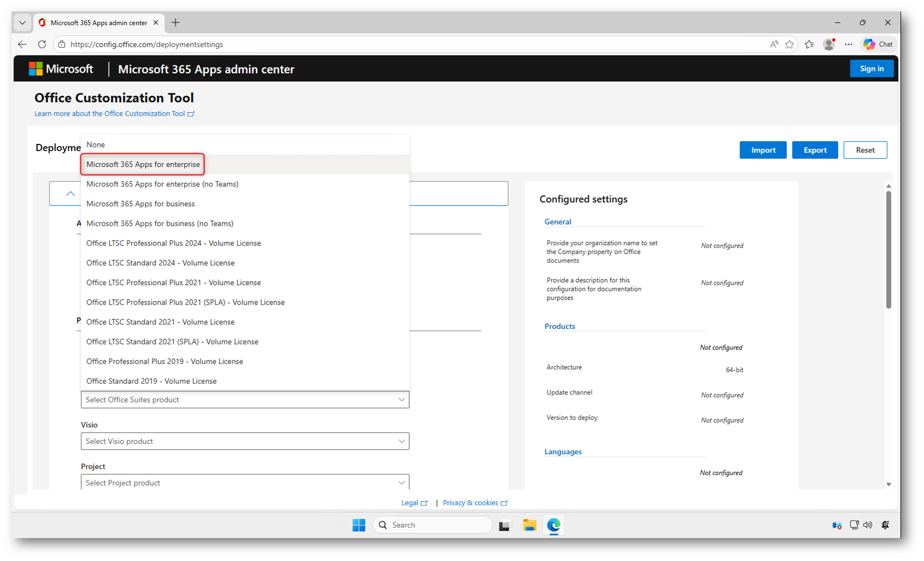
Task: Expand the Select Visio product dropdown
Action: tap(245, 441)
